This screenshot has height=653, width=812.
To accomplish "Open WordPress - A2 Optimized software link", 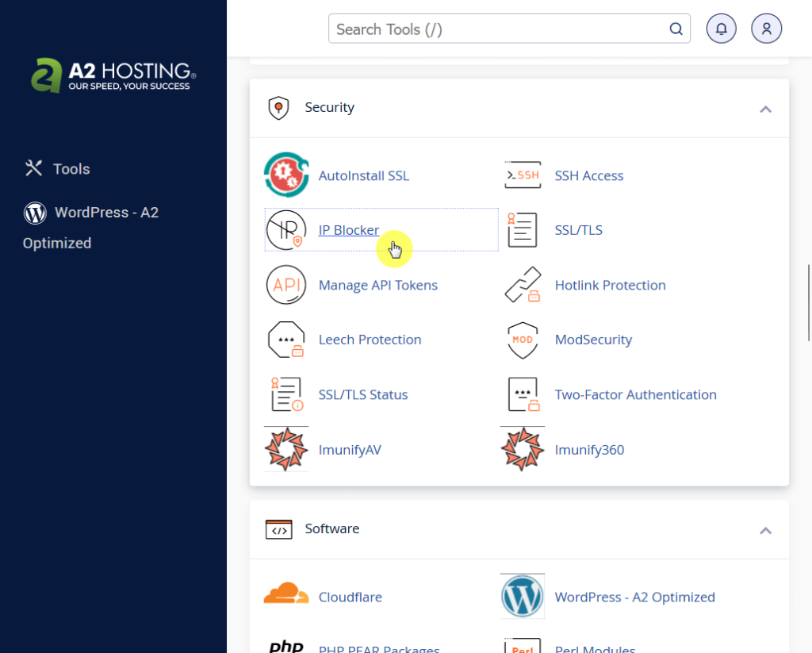I will pyautogui.click(x=634, y=597).
